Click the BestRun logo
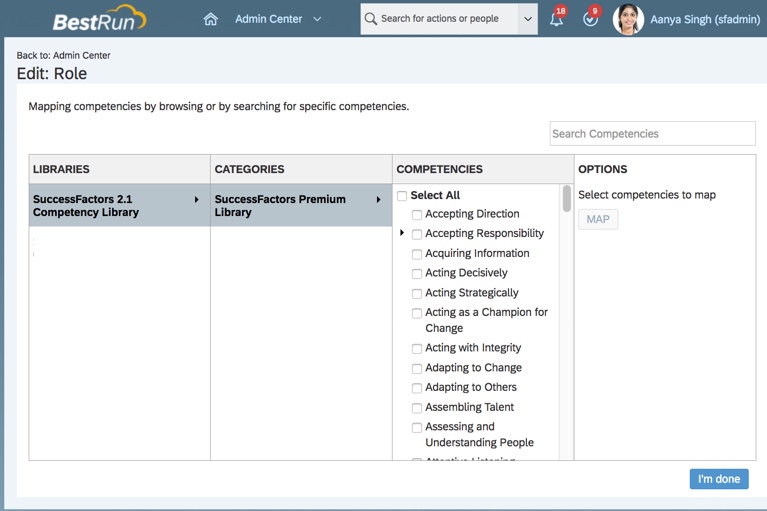The image size is (767, 511). tap(99, 19)
